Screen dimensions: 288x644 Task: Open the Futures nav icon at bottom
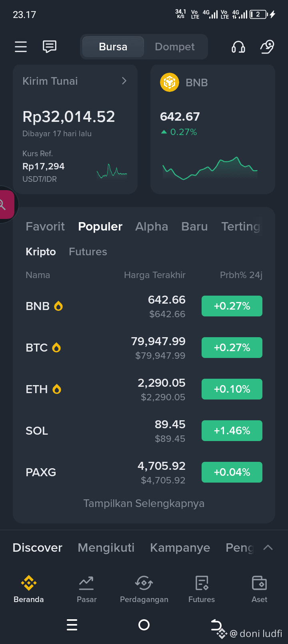pyautogui.click(x=202, y=583)
